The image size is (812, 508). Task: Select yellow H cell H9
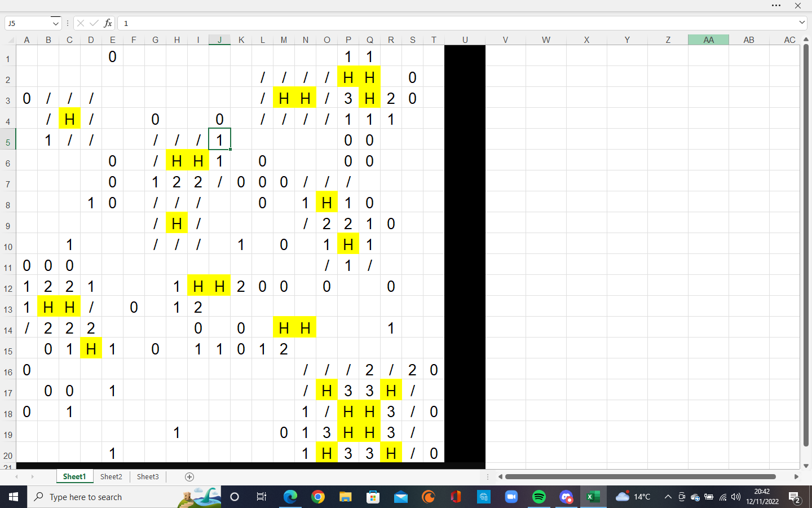(x=176, y=224)
